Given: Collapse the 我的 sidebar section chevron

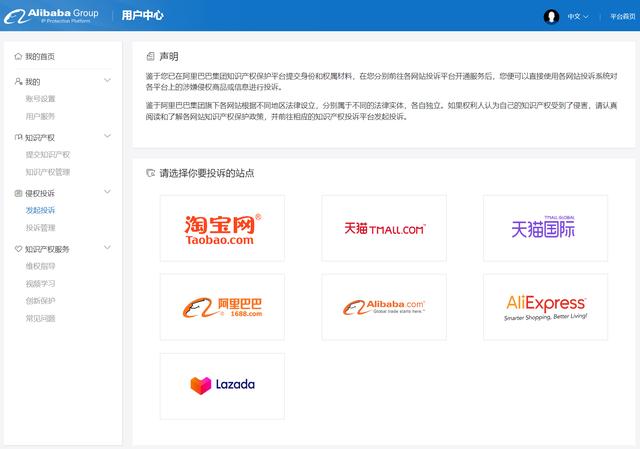Looking at the screenshot, I should 107,80.
